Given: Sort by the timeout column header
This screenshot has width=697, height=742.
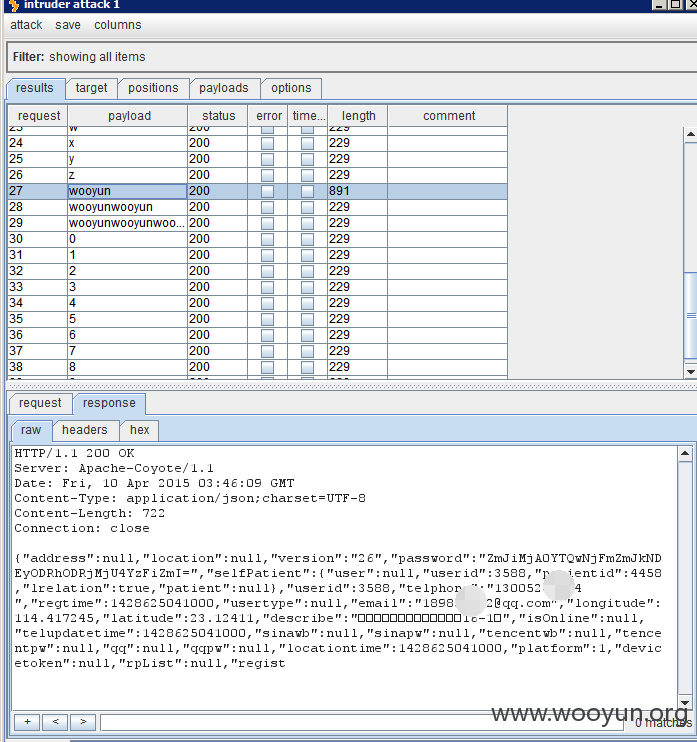Looking at the screenshot, I should click(x=308, y=116).
